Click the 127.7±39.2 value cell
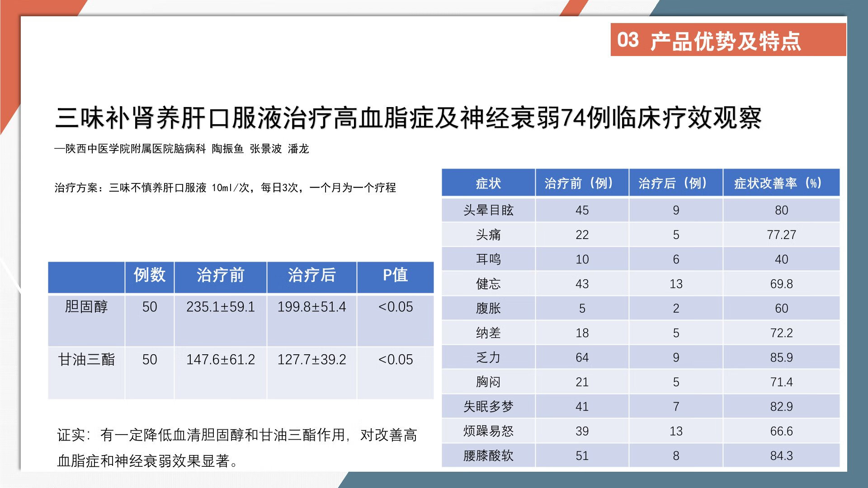The width and height of the screenshot is (868, 488). coord(311,360)
